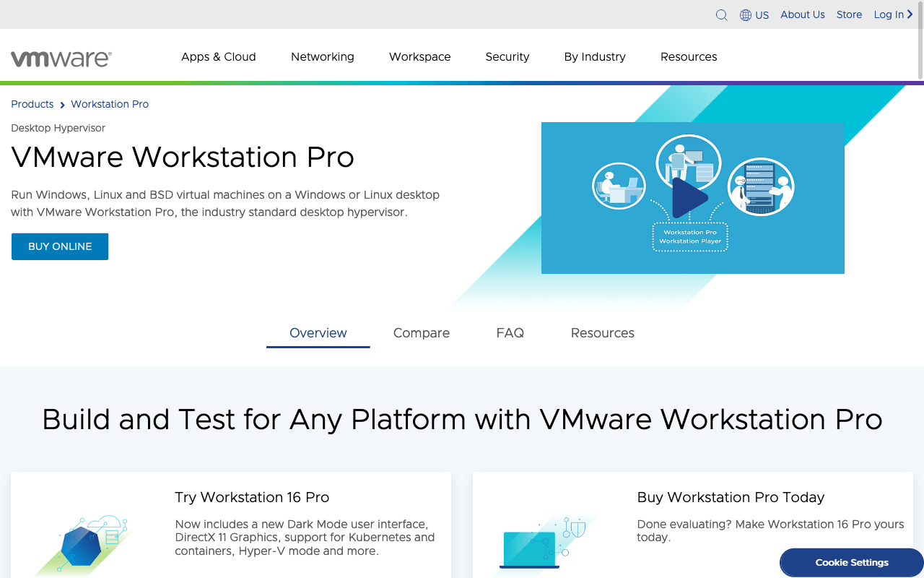Open the About Us link

(x=803, y=14)
